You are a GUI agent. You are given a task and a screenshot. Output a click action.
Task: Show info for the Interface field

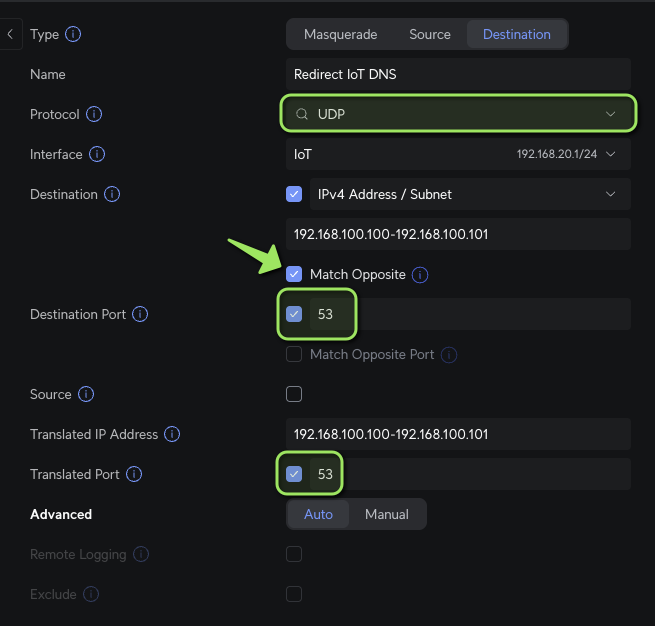tap(97, 154)
